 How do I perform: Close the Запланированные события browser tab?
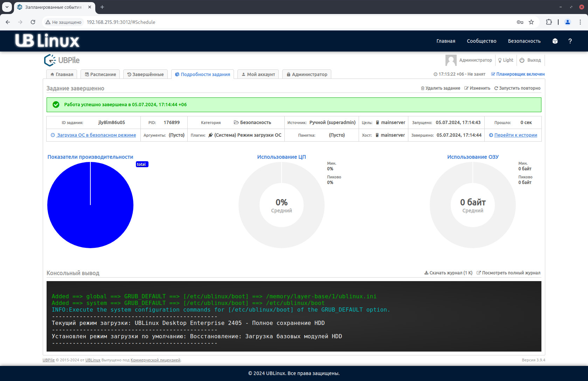click(90, 7)
